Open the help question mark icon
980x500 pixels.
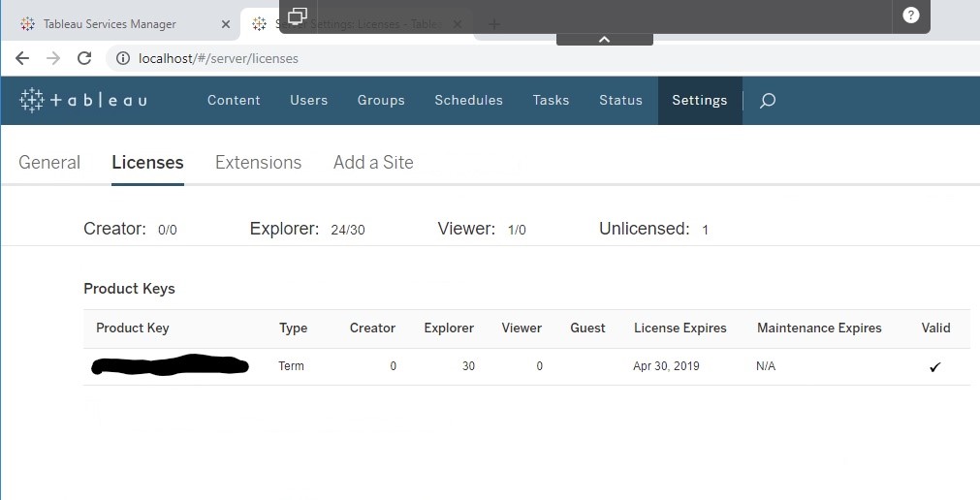(910, 15)
